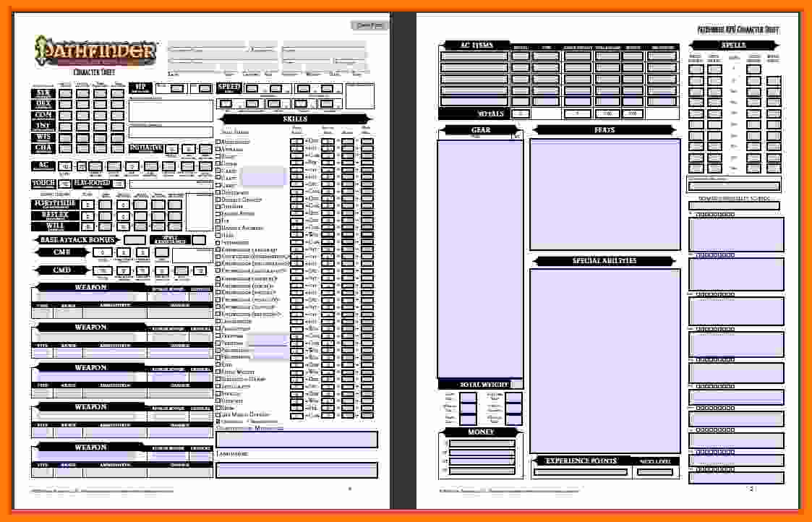Click the Special Abilities text area
The image size is (812, 522).
pos(605,361)
